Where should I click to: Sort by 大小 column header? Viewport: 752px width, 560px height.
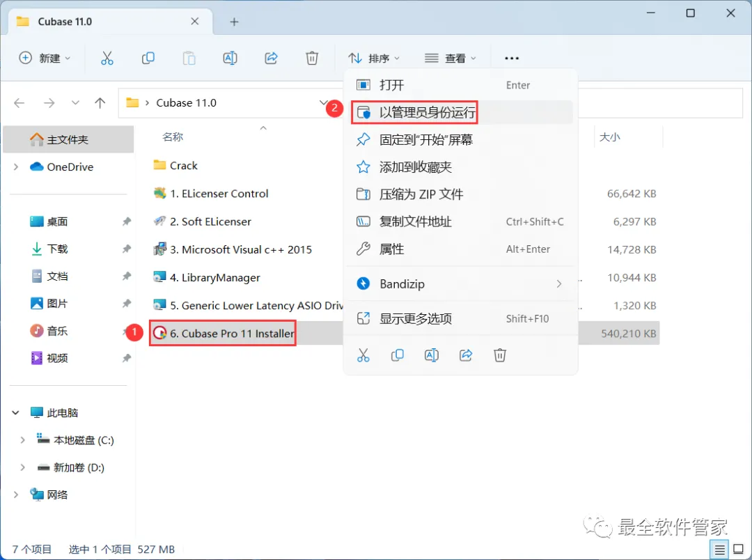pos(609,137)
